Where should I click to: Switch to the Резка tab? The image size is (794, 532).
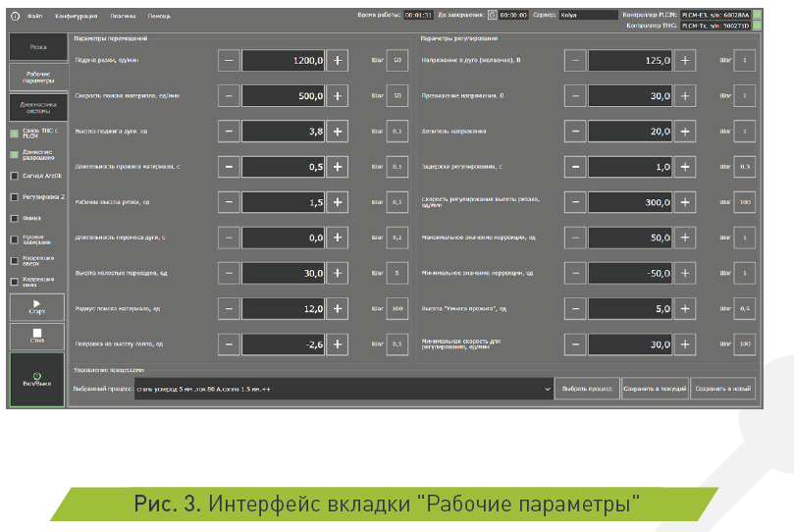point(38,47)
